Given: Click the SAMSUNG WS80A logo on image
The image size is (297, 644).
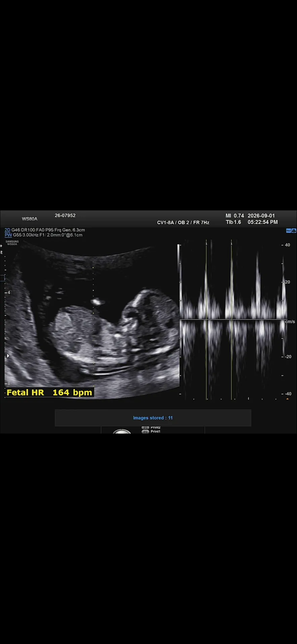Looking at the screenshot, I should click(12, 243).
